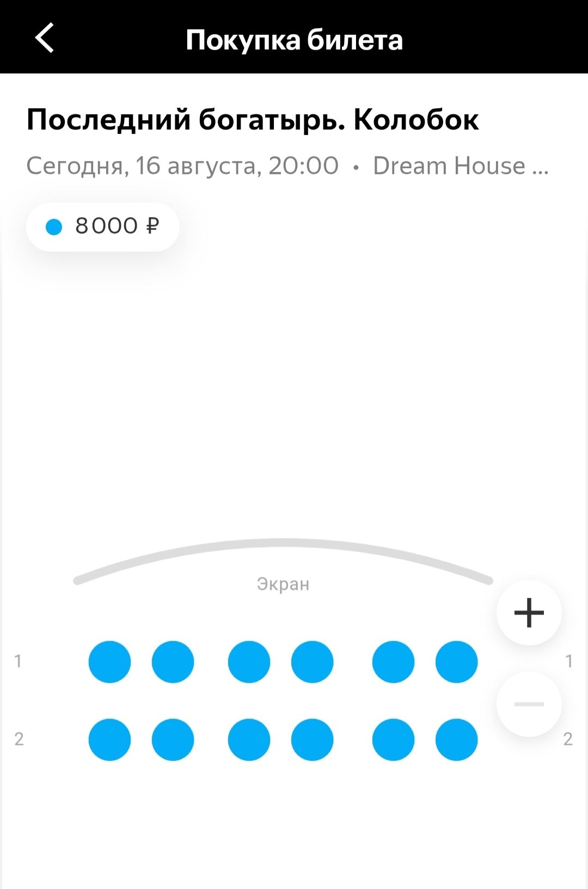Pick the fourth seat in row 1
The image size is (588, 889).
[x=312, y=662]
